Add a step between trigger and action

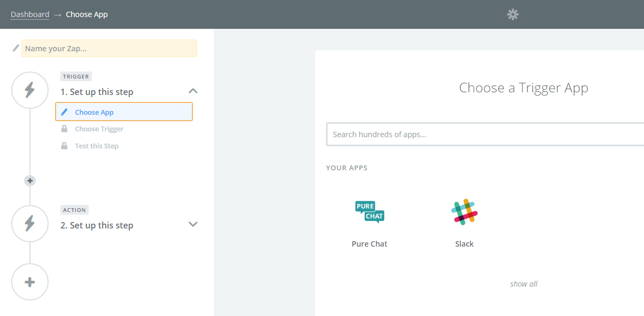tap(30, 181)
